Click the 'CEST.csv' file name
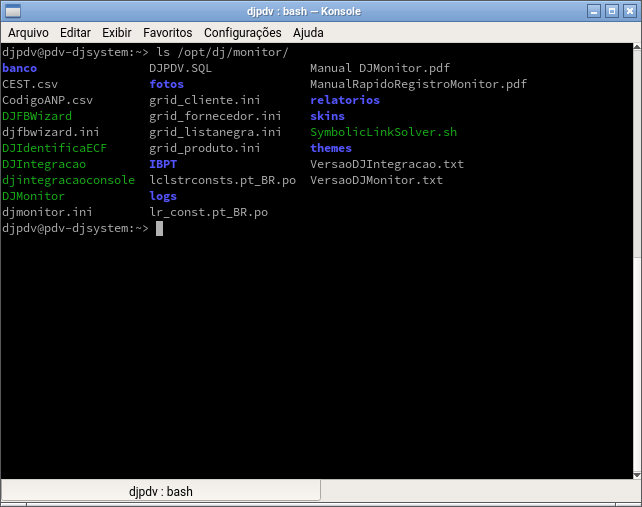 pyautogui.click(x=30, y=84)
